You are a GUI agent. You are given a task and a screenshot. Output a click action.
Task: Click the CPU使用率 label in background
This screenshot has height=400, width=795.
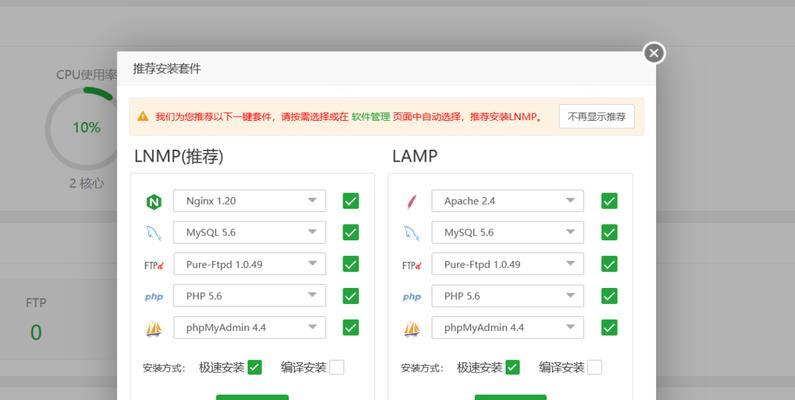(86, 75)
